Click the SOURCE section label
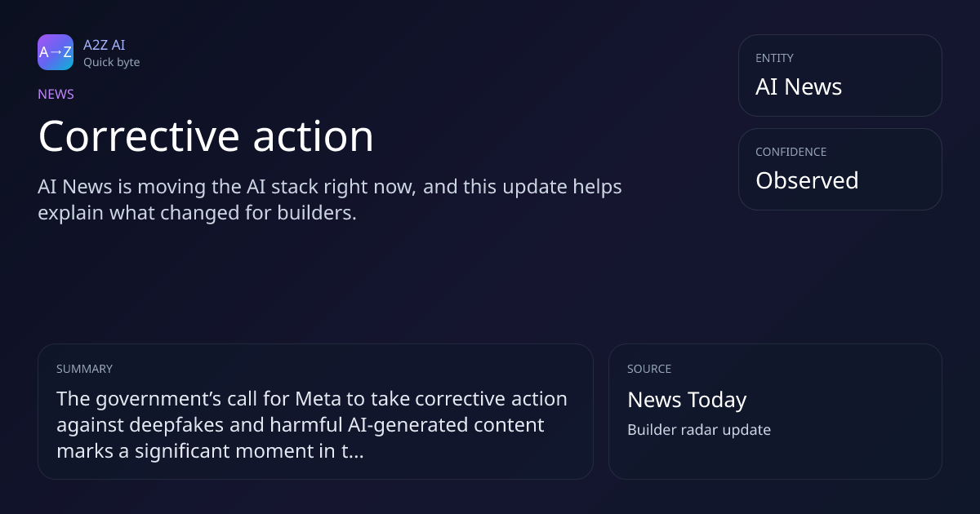Viewport: 980px width, 514px height. [x=649, y=369]
